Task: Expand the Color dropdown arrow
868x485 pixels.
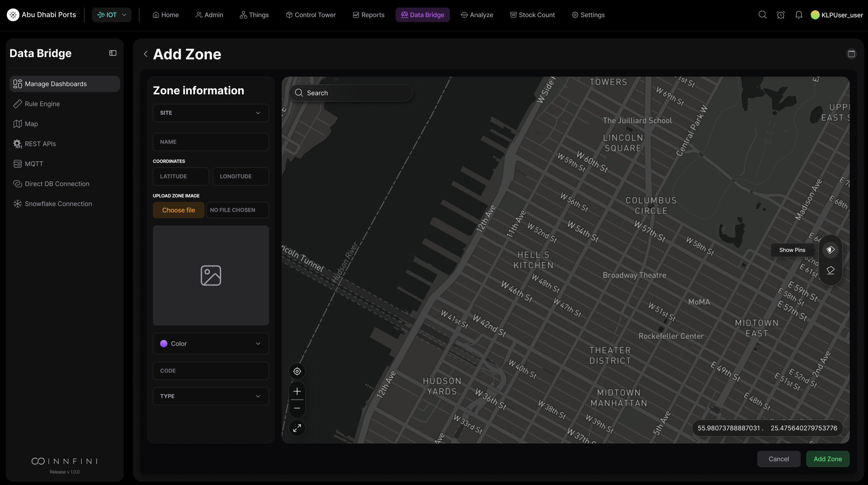Action: 258,344
